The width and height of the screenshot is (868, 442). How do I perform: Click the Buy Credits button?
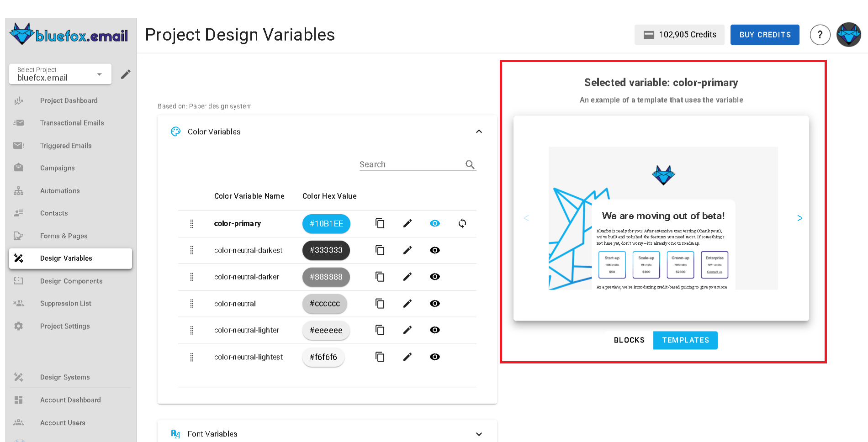click(765, 35)
